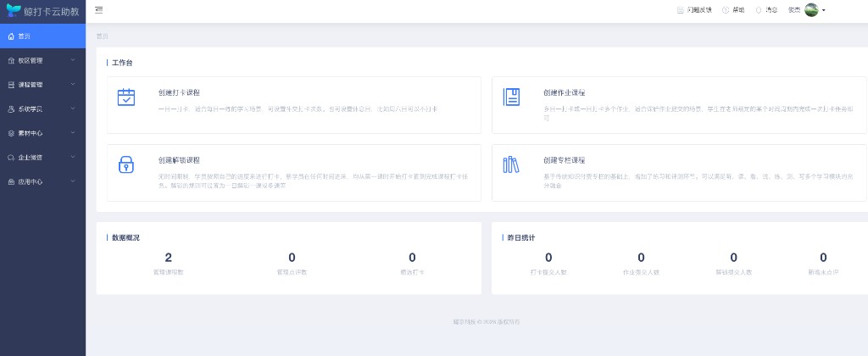
Task: Click the padlock icon for 创建解锁课程
Action: (126, 164)
